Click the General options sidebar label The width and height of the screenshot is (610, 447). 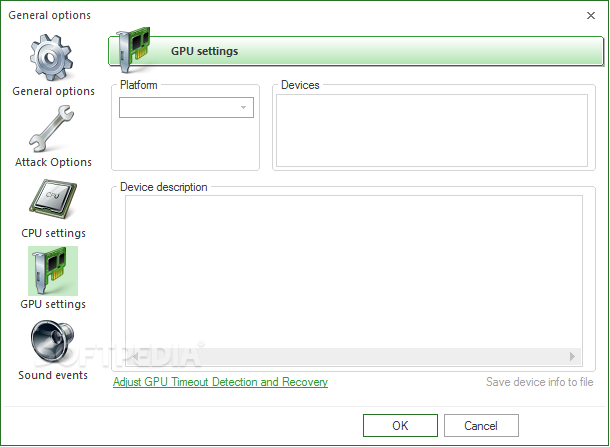coord(53,91)
